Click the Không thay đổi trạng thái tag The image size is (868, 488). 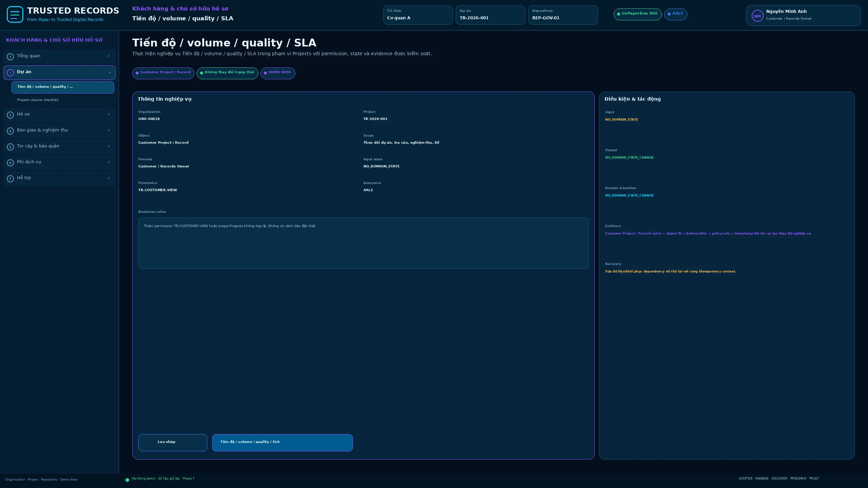pos(227,73)
